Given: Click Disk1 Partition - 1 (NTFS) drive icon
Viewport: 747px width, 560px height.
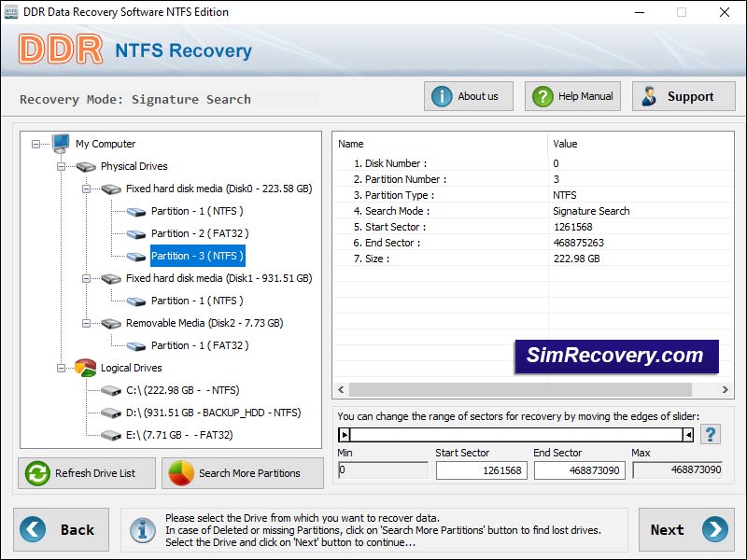Looking at the screenshot, I should point(136,301).
